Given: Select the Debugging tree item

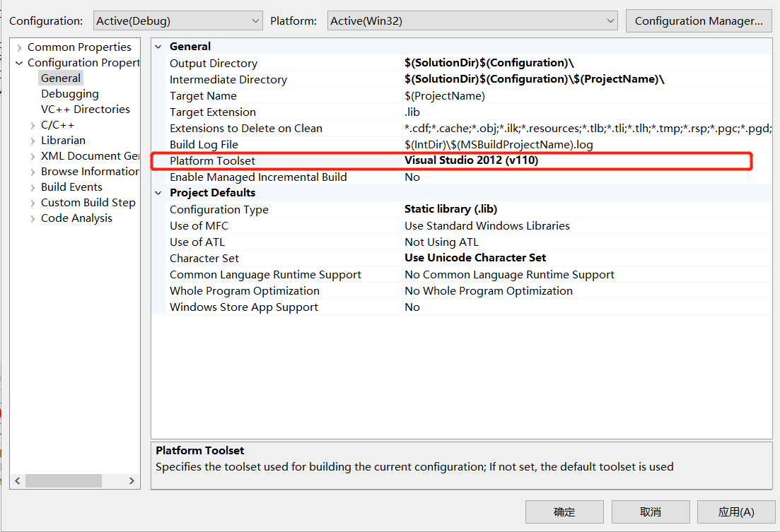Looking at the screenshot, I should (69, 93).
